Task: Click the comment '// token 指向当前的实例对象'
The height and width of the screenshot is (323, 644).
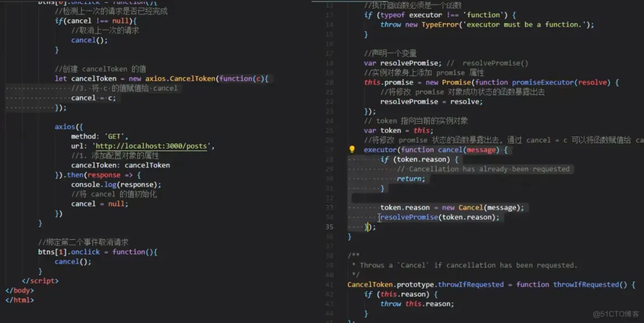Action: [x=416, y=121]
